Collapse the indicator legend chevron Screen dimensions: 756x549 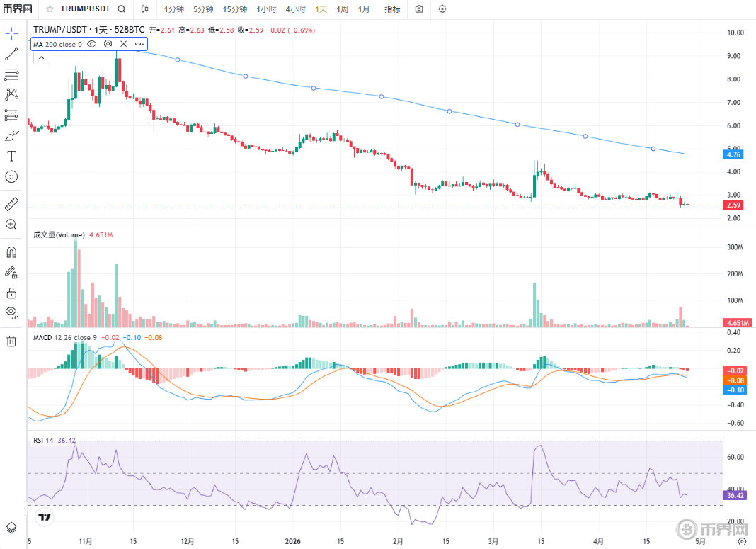[42, 58]
